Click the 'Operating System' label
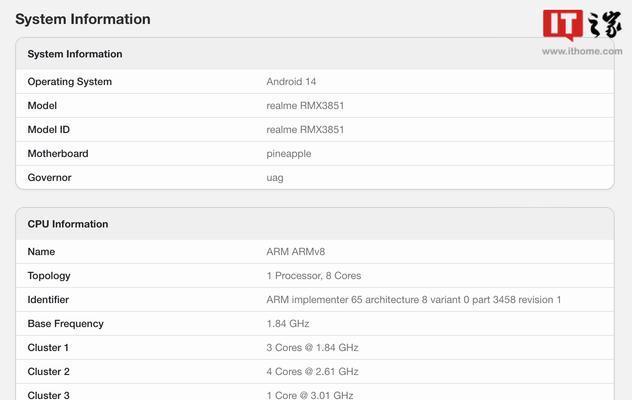Image resolution: width=632 pixels, height=400 pixels. (70, 81)
